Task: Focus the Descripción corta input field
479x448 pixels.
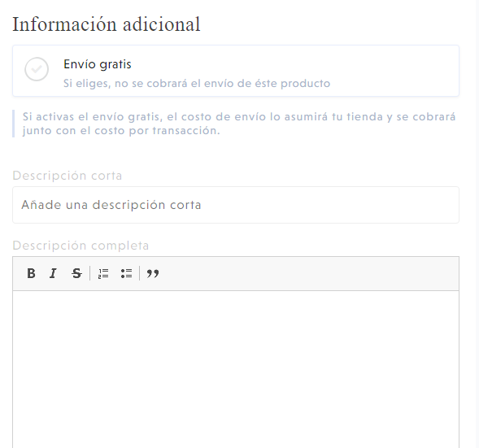Action: 236,205
